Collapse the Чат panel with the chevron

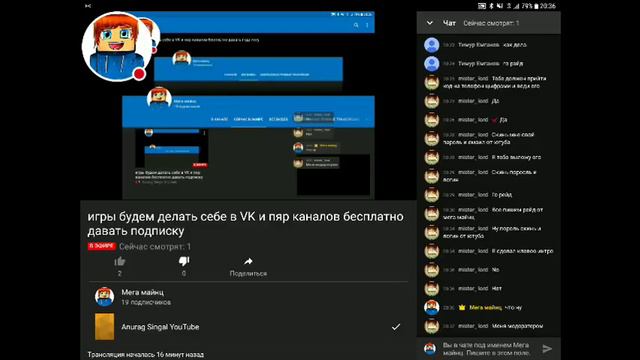click(x=429, y=23)
